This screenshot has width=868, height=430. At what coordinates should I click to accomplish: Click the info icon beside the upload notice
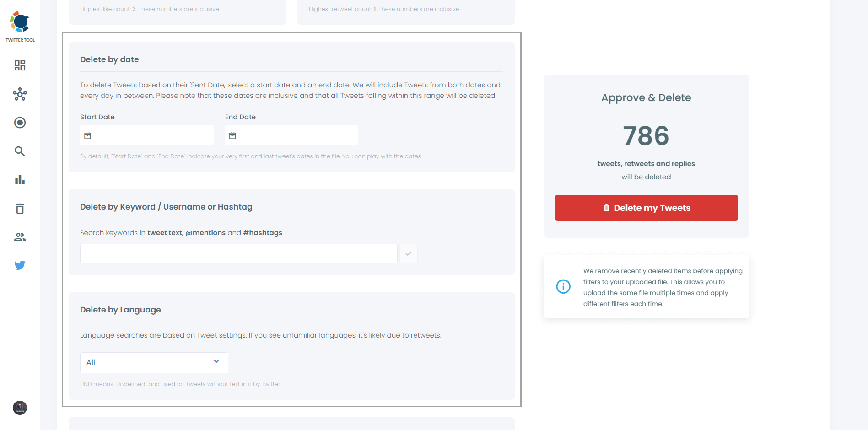tap(563, 286)
